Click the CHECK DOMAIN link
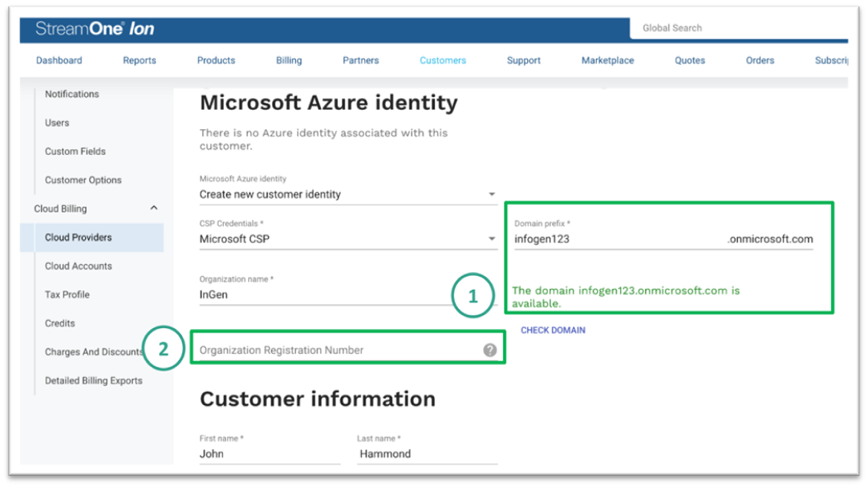Image resolution: width=868 pixels, height=487 pixels. tap(553, 330)
